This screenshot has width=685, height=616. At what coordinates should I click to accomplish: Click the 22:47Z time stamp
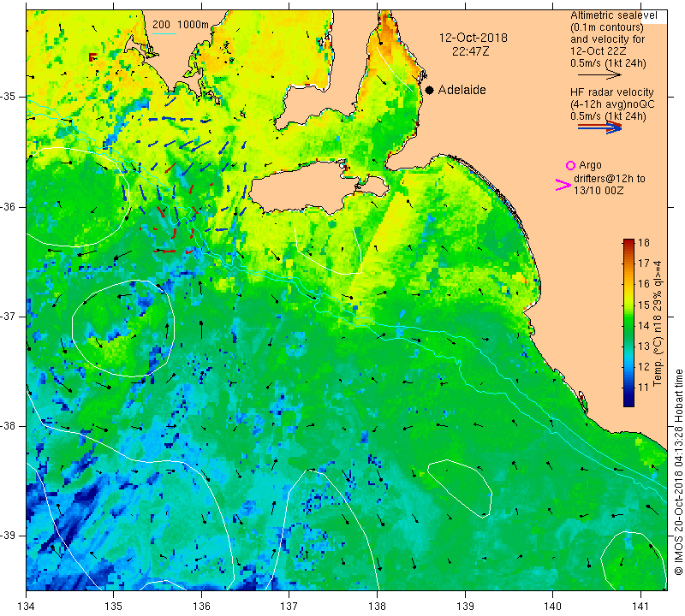[x=470, y=51]
